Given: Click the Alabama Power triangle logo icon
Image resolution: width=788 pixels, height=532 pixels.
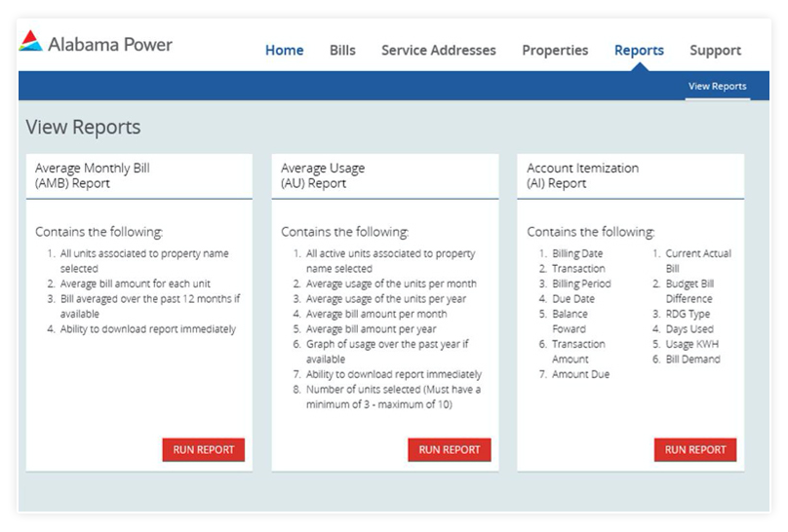Looking at the screenshot, I should coord(31,41).
